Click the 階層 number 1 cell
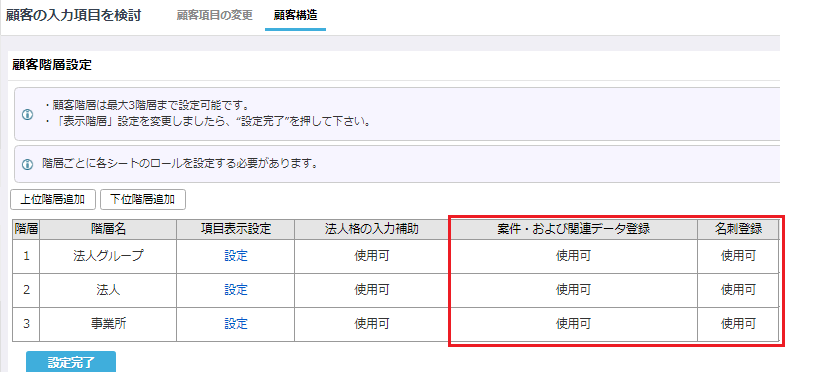The image size is (820, 372). (x=26, y=256)
